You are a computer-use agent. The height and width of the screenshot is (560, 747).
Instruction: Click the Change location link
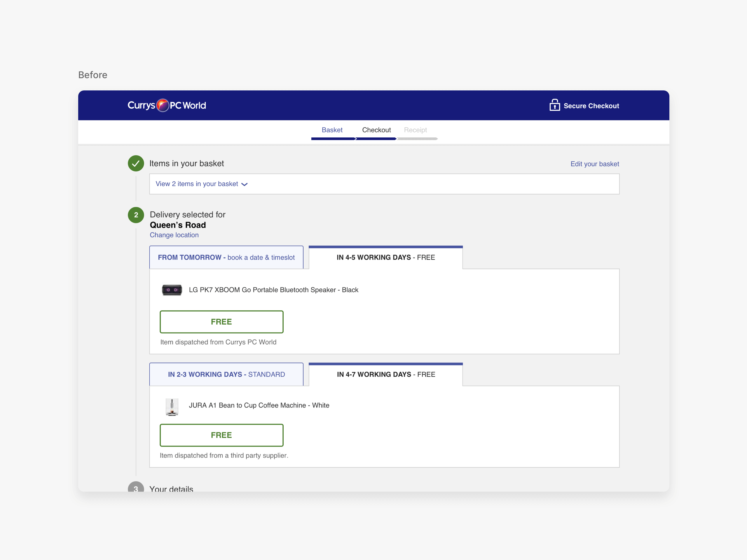coord(174,235)
